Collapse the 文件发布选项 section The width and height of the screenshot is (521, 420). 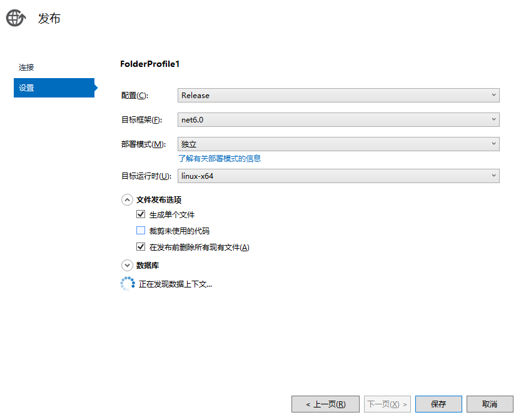coord(127,200)
